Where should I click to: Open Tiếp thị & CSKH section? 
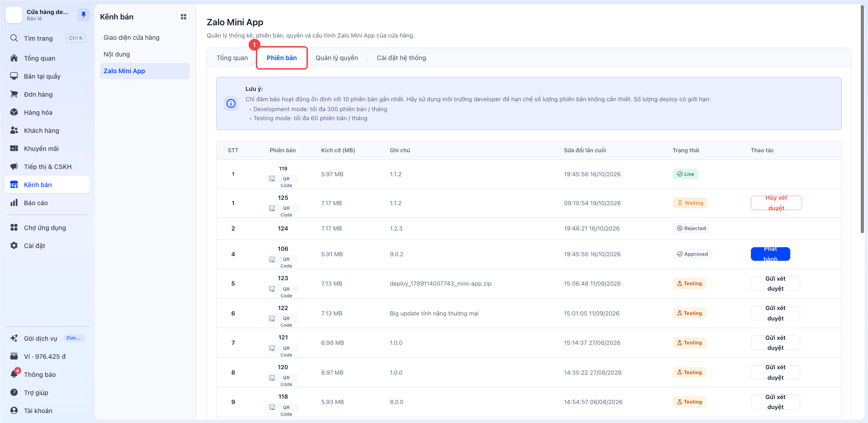click(x=47, y=167)
